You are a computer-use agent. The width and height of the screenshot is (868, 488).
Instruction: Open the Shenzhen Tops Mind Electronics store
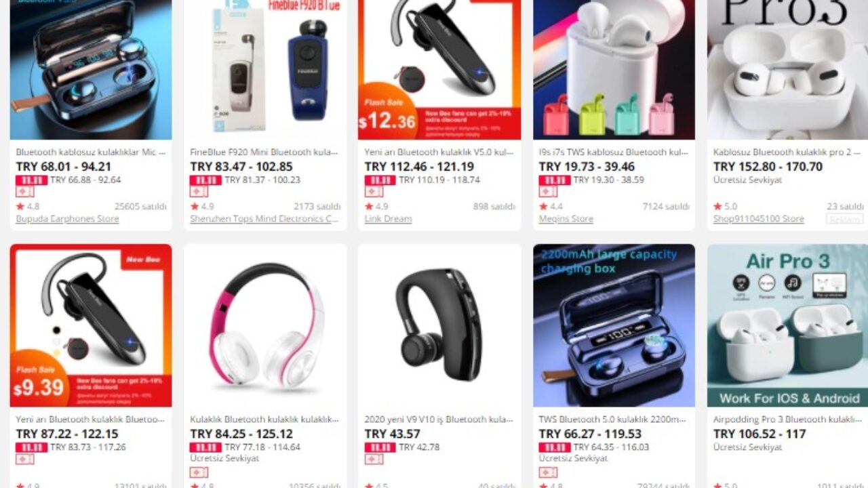tap(264, 219)
